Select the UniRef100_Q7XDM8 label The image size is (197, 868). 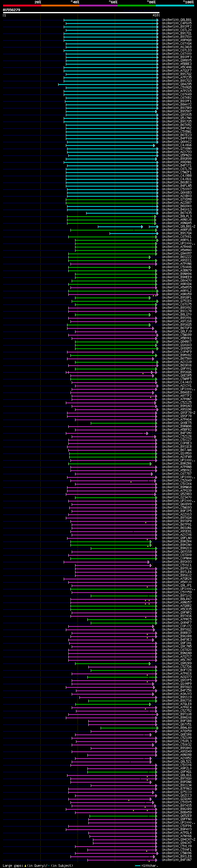[177, 200]
